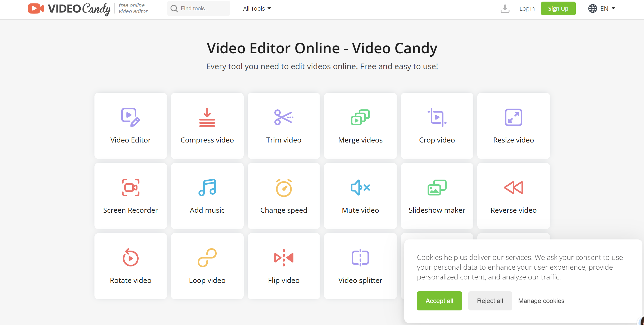The width and height of the screenshot is (644, 325).
Task: Click the Crop video icon
Action: 437,117
